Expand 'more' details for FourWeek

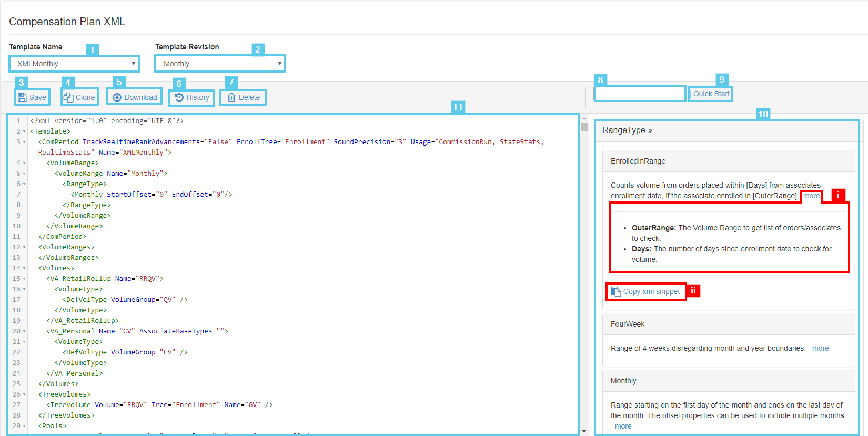[x=820, y=348]
